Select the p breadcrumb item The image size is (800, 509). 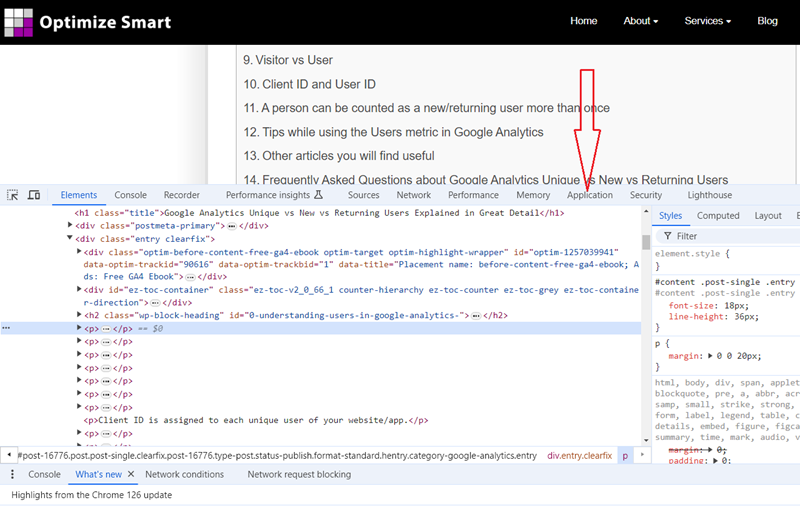625,455
